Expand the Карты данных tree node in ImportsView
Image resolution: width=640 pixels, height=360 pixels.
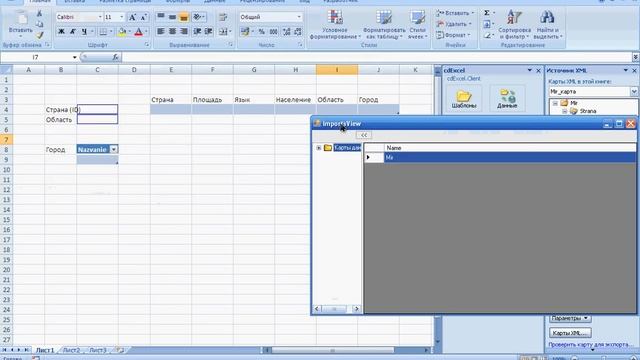click(318, 148)
